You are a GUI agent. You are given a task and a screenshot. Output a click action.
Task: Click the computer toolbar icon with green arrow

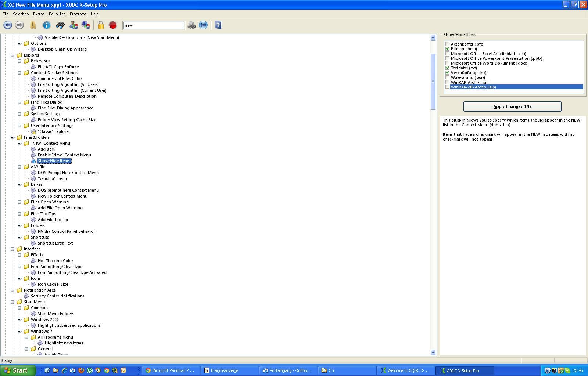pos(86,25)
